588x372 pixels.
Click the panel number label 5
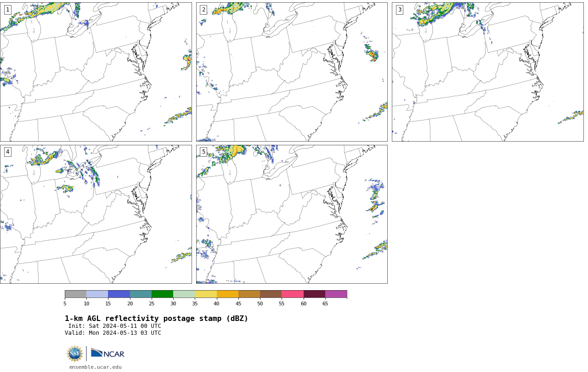click(x=204, y=152)
